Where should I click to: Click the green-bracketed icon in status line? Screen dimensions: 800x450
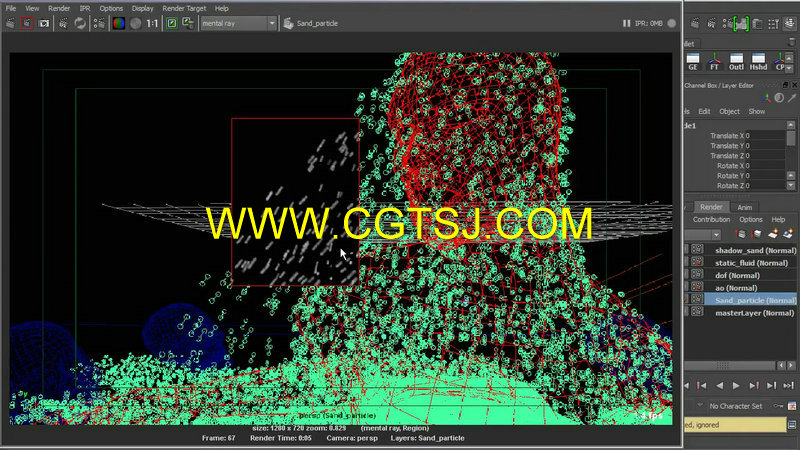[741, 23]
